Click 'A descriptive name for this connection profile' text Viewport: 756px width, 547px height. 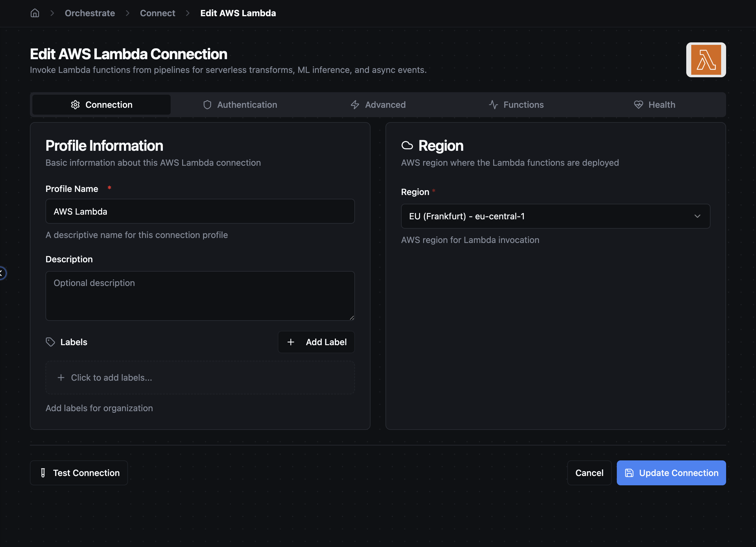[137, 235]
